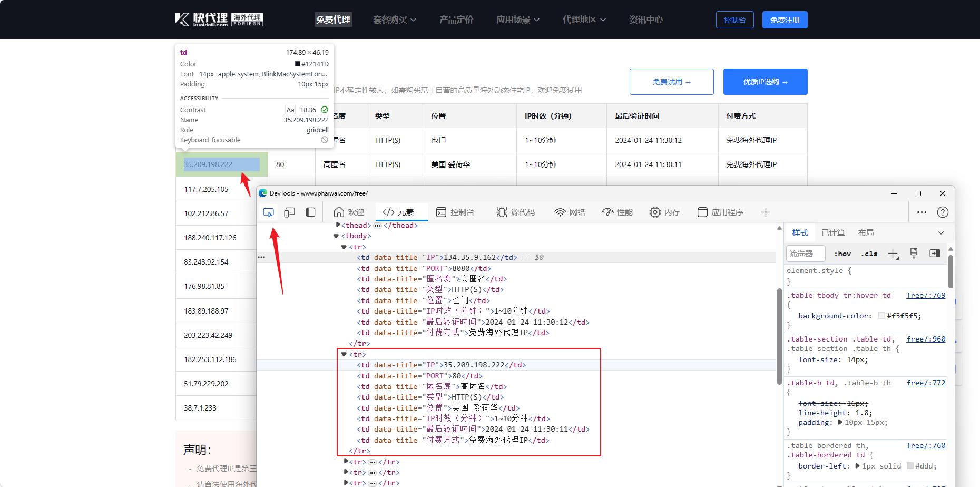Image resolution: width=980 pixels, height=487 pixels.
Task: Select the 已计算 computed pane tab
Action: click(833, 232)
